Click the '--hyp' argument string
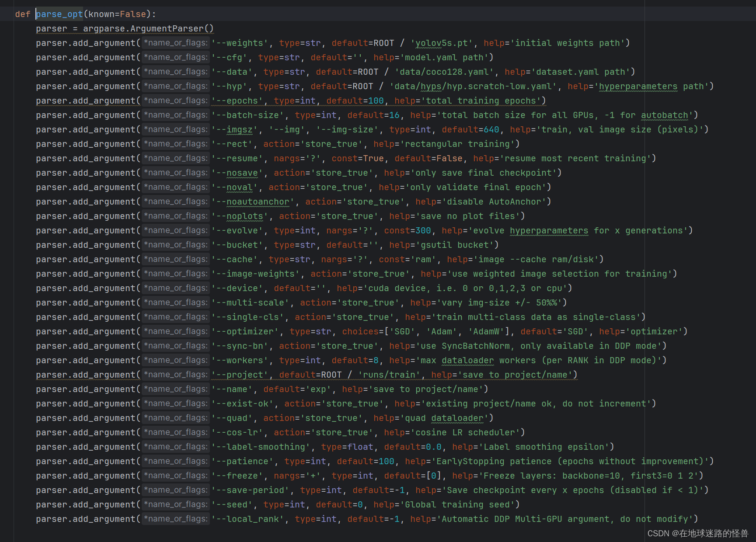 click(230, 86)
